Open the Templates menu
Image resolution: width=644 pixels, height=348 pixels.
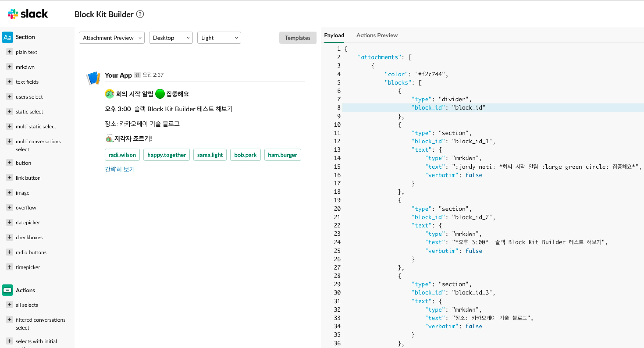click(x=298, y=38)
